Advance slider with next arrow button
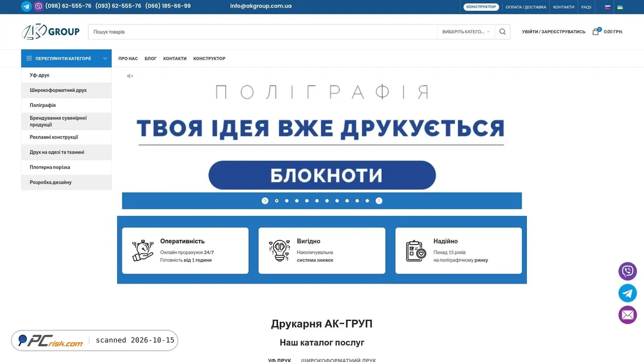Screen dimensions: 644x362 [265, 201]
